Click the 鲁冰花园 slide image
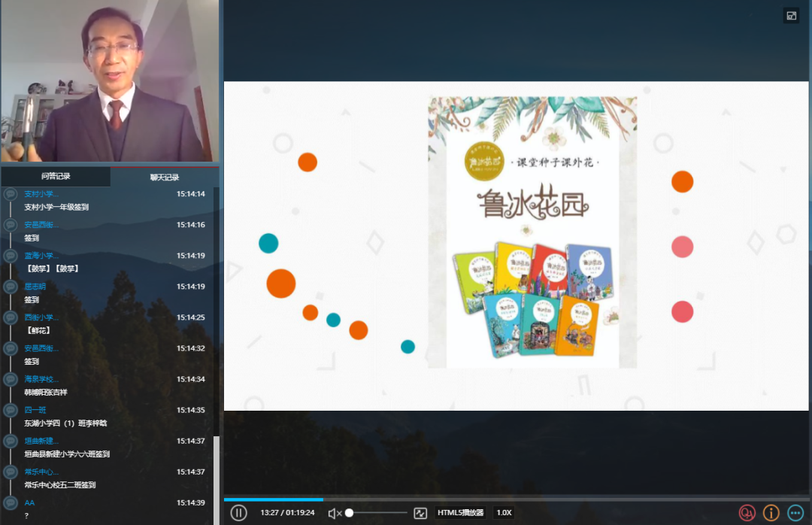Image resolution: width=812 pixels, height=525 pixels. [532, 232]
